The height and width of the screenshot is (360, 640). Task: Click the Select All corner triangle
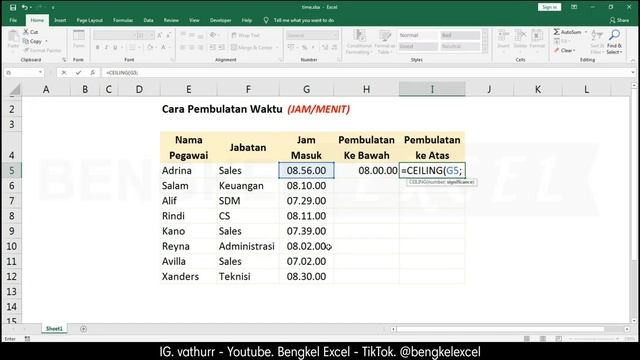pyautogui.click(x=14, y=90)
